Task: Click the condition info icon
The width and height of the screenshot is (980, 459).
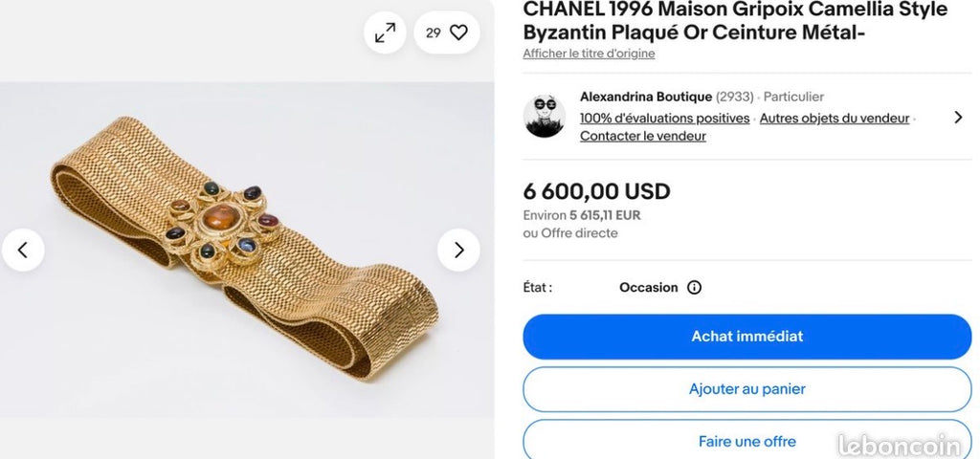Action: click(x=695, y=287)
